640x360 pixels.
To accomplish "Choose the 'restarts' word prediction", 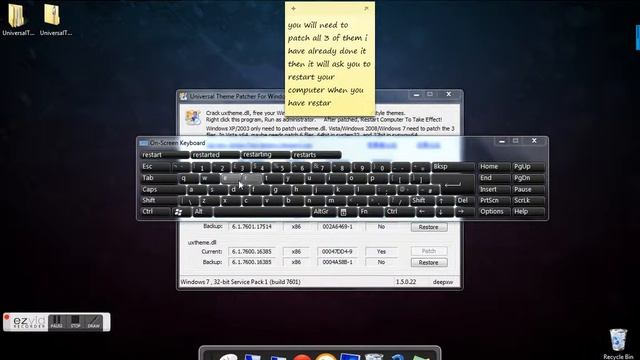I will tap(316, 155).
